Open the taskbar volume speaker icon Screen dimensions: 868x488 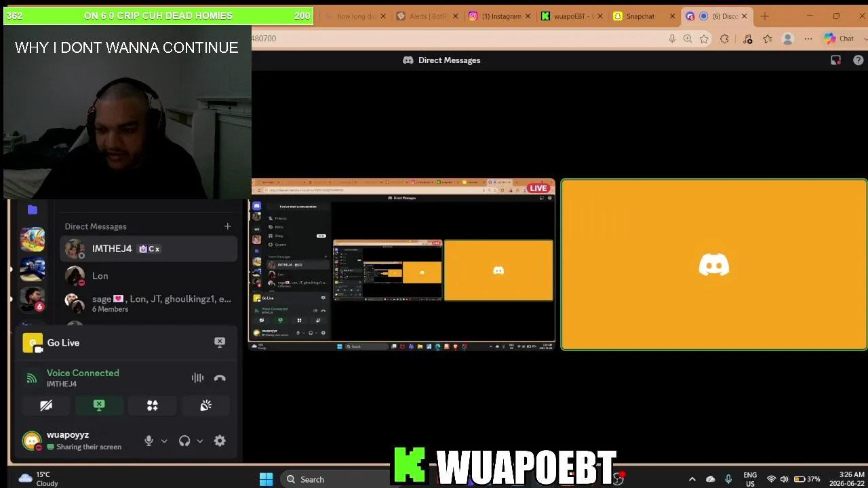785,479
